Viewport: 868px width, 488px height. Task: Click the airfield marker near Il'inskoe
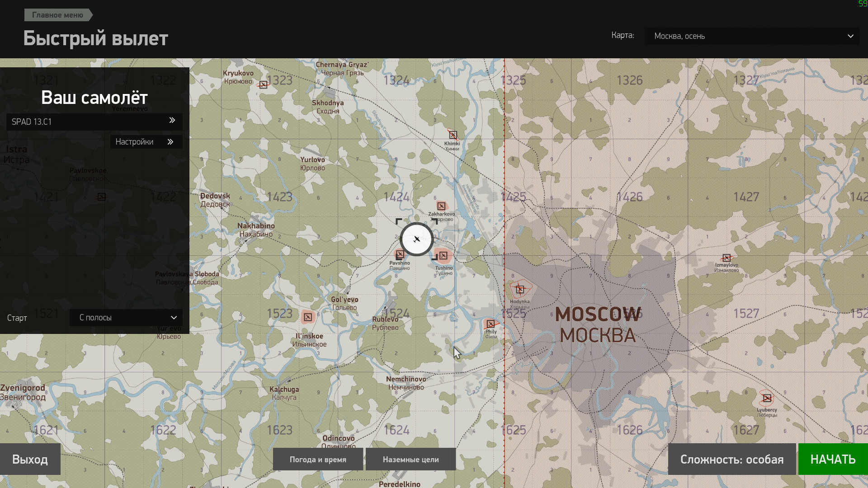pos(308,317)
